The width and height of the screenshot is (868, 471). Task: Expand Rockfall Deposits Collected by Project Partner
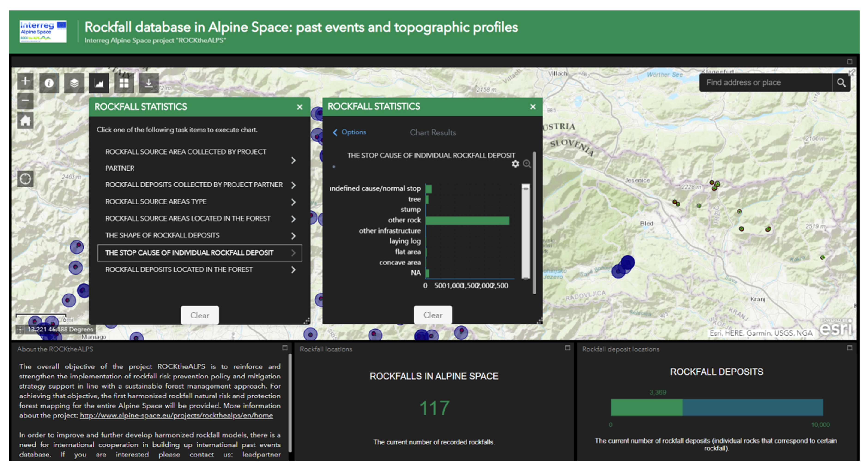[x=200, y=185]
